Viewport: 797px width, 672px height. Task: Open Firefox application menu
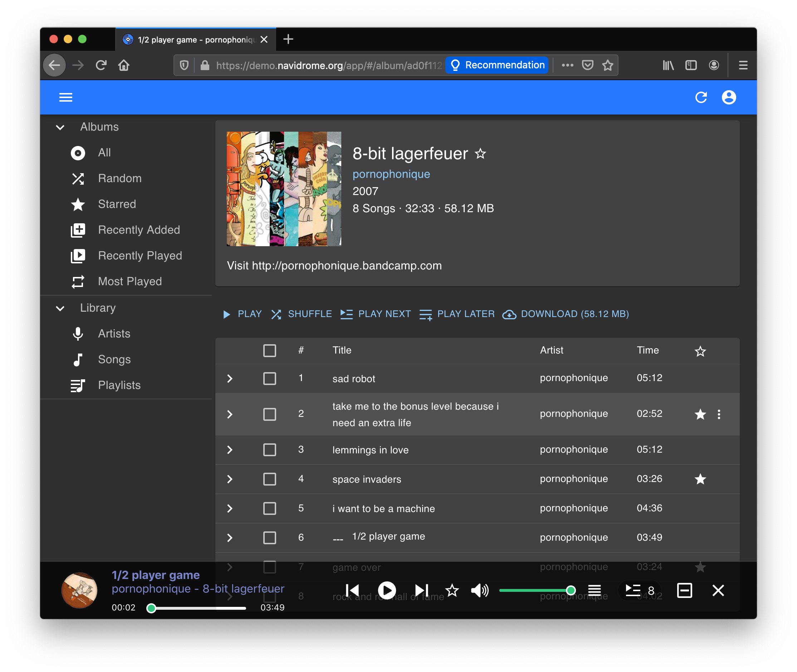(x=743, y=65)
